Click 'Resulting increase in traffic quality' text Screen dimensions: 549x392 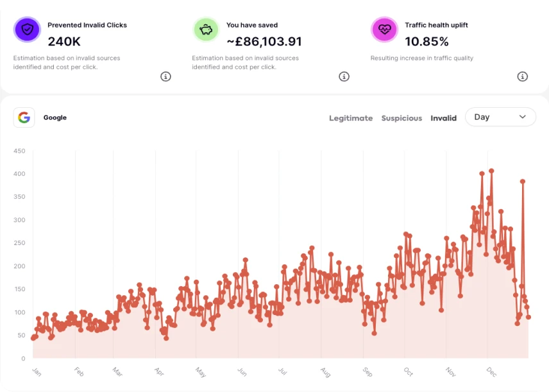pyautogui.click(x=422, y=58)
